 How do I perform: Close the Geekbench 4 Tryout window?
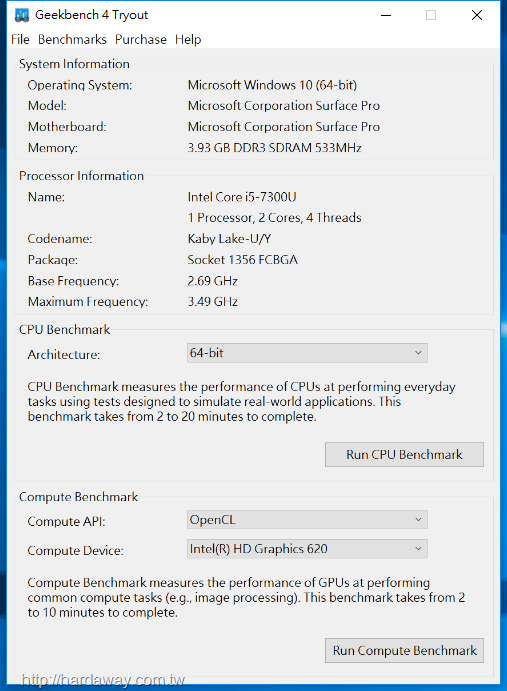(477, 15)
